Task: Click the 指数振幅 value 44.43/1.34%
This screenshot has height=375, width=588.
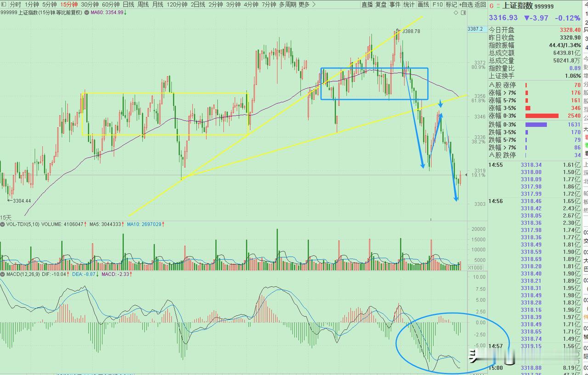Action: point(565,45)
